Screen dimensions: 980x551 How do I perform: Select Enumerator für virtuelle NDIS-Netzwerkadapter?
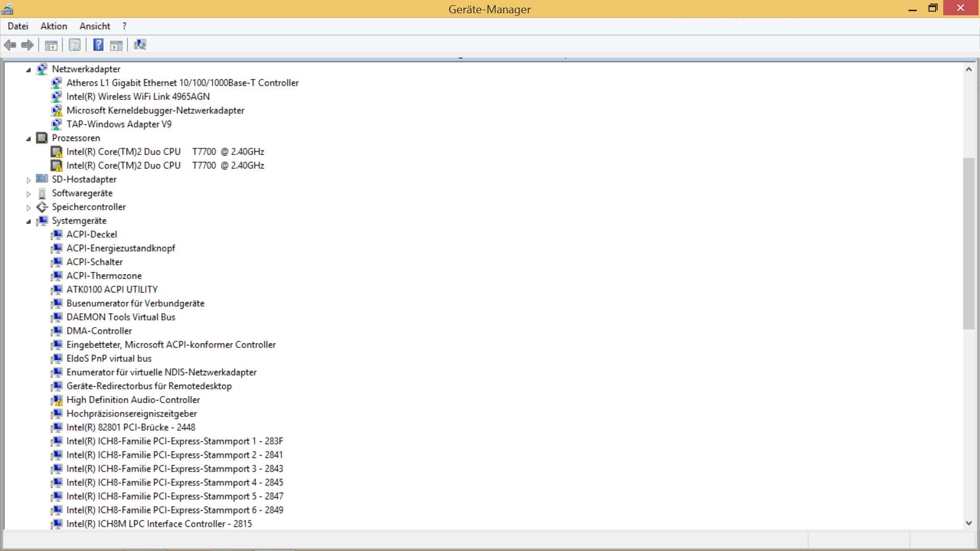(x=161, y=372)
